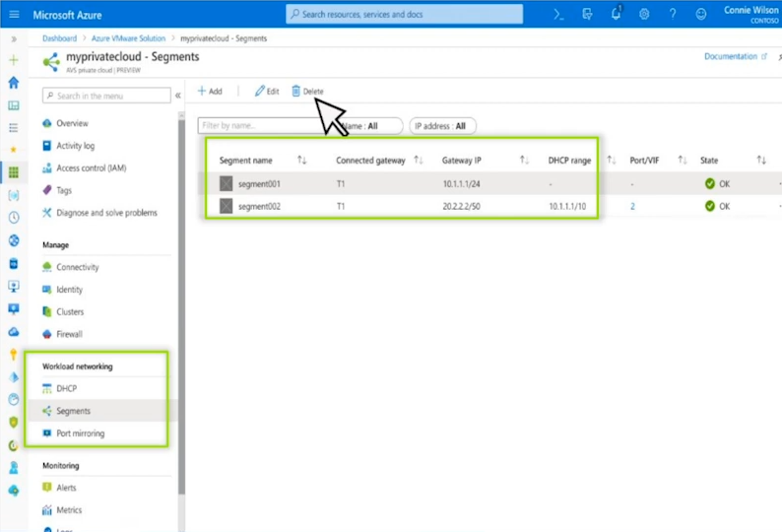
Task: Select checkbox for segment002 row
Action: click(x=226, y=206)
